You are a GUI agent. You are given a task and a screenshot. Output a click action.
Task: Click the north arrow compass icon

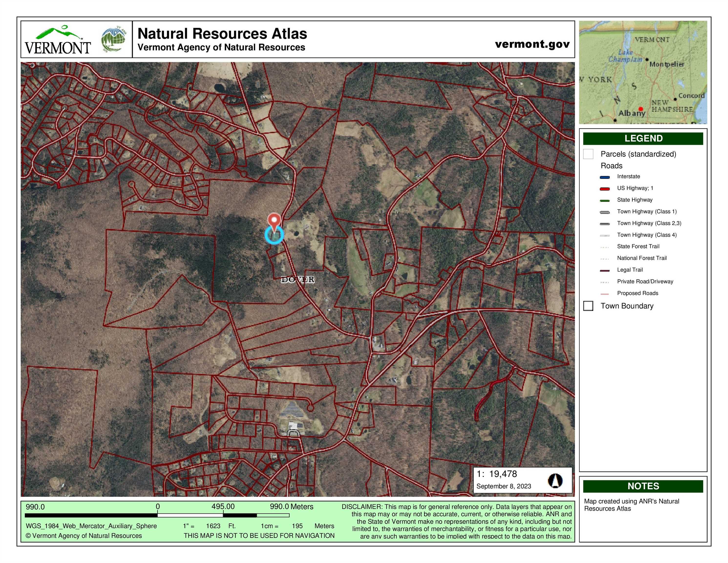555,481
